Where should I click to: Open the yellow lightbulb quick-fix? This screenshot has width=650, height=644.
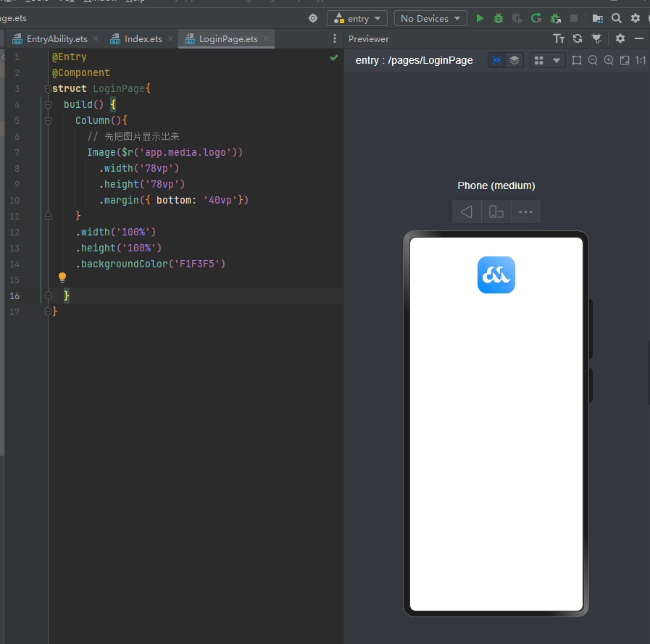click(62, 277)
